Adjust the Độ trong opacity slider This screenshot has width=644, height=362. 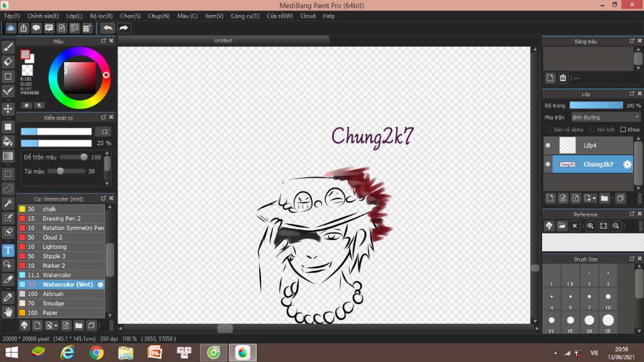(x=596, y=106)
